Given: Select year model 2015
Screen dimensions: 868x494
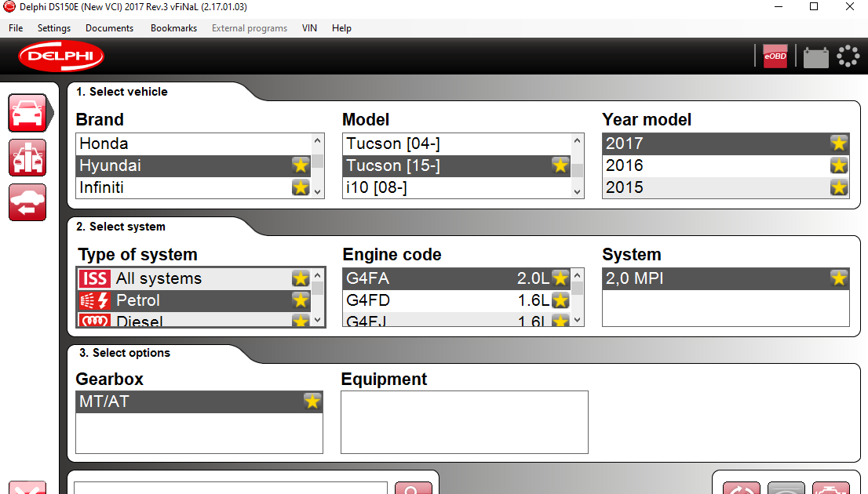Looking at the screenshot, I should (726, 187).
